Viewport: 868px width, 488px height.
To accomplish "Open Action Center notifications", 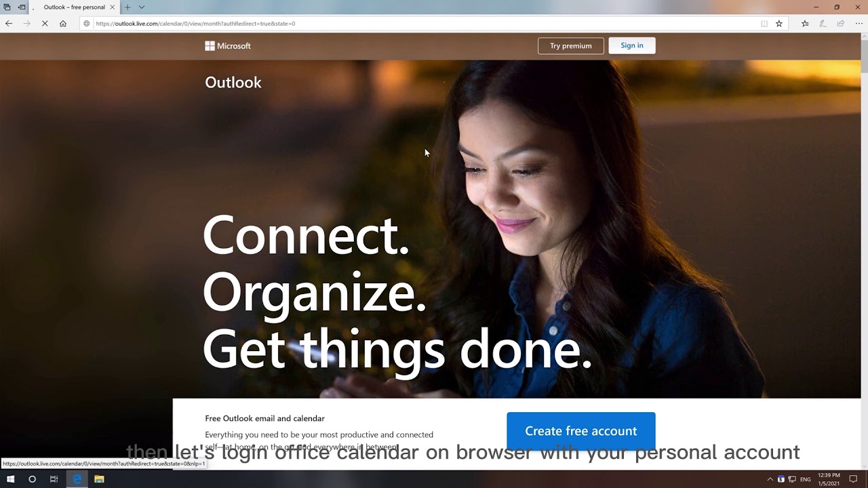I will click(854, 479).
